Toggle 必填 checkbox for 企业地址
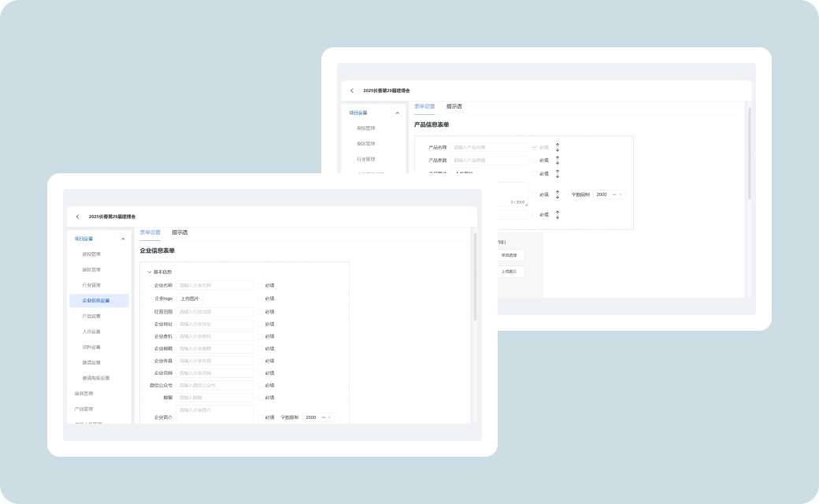 click(x=260, y=324)
